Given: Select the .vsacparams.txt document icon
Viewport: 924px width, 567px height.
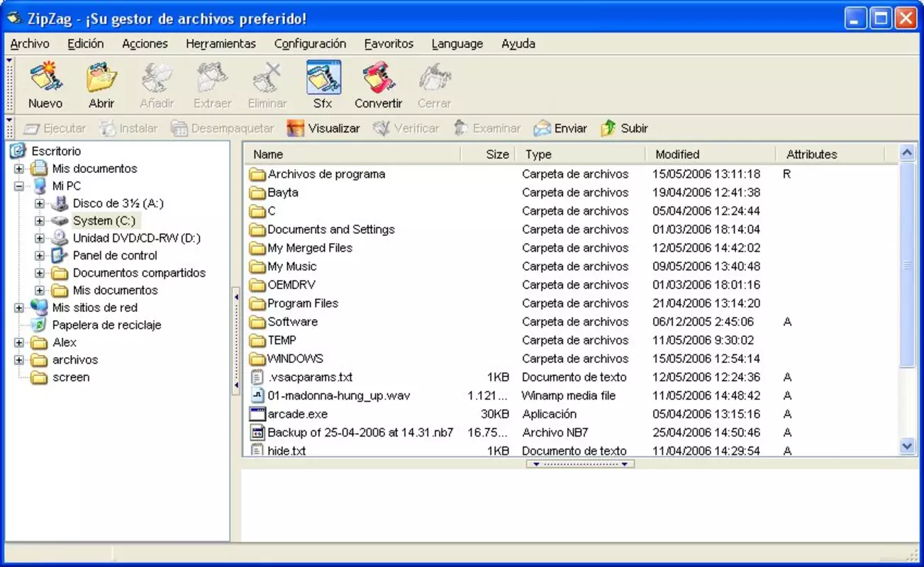Looking at the screenshot, I should tap(257, 377).
